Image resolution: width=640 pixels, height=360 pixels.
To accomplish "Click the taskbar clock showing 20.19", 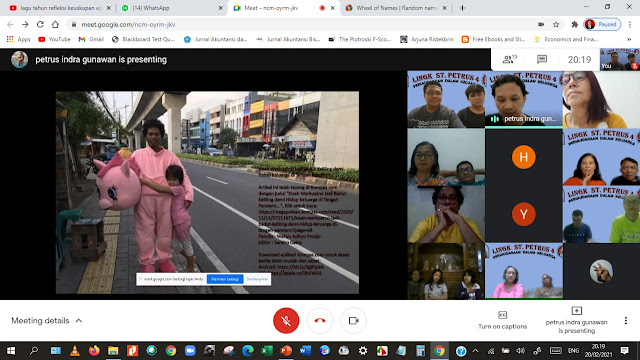I will [x=598, y=351].
